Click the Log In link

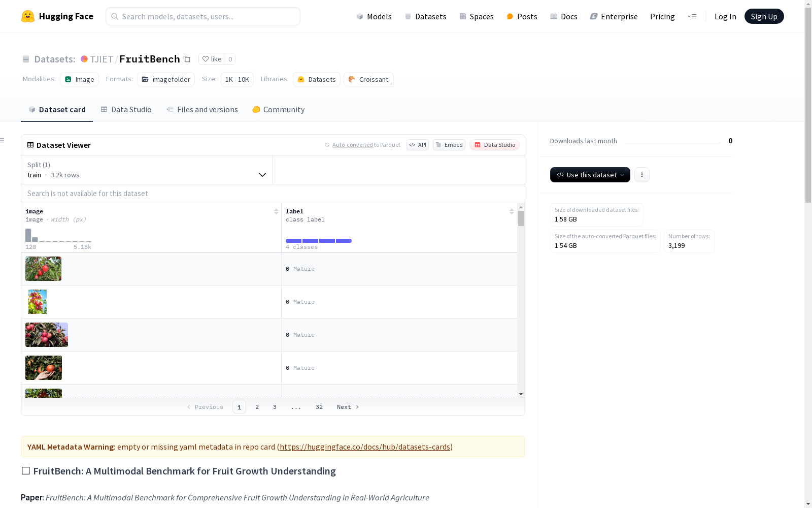[x=725, y=16]
